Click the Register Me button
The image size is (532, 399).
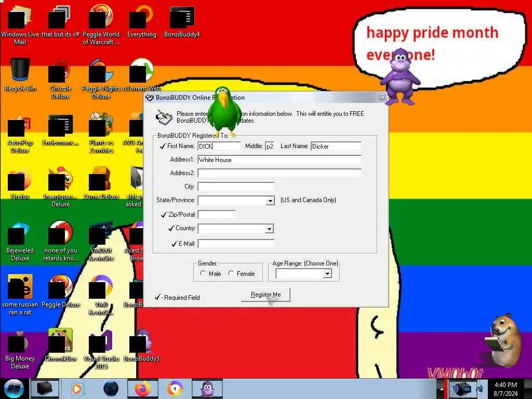(265, 295)
